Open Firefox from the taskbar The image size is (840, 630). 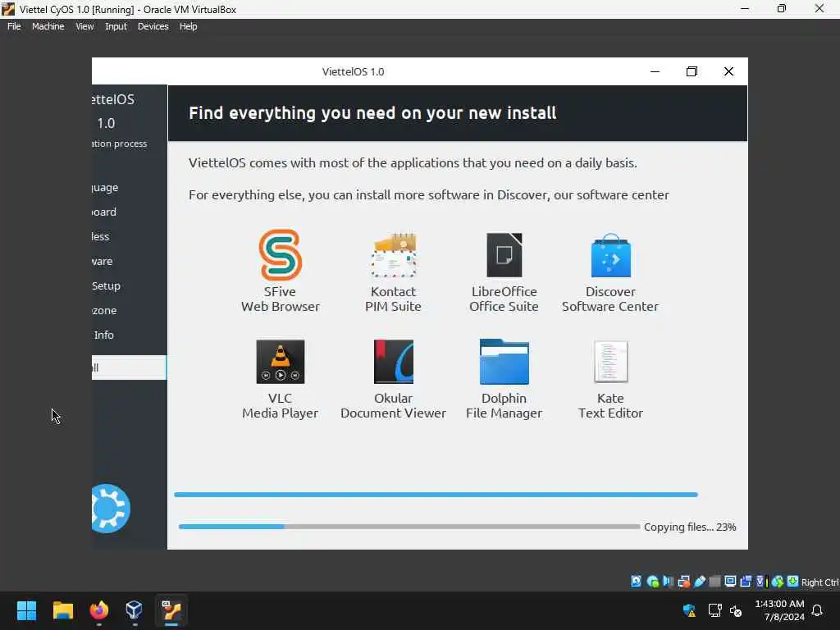(x=98, y=610)
